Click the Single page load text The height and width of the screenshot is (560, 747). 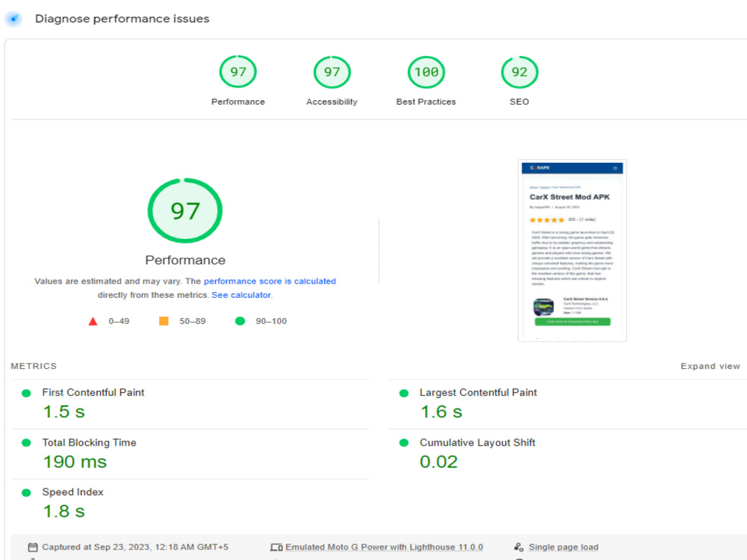(563, 547)
